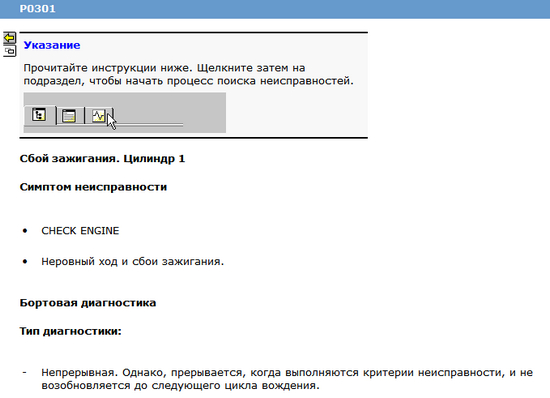Click the Прочитайте инструкции ниже instruction text
This screenshot has width=550, height=398.
tap(188, 74)
